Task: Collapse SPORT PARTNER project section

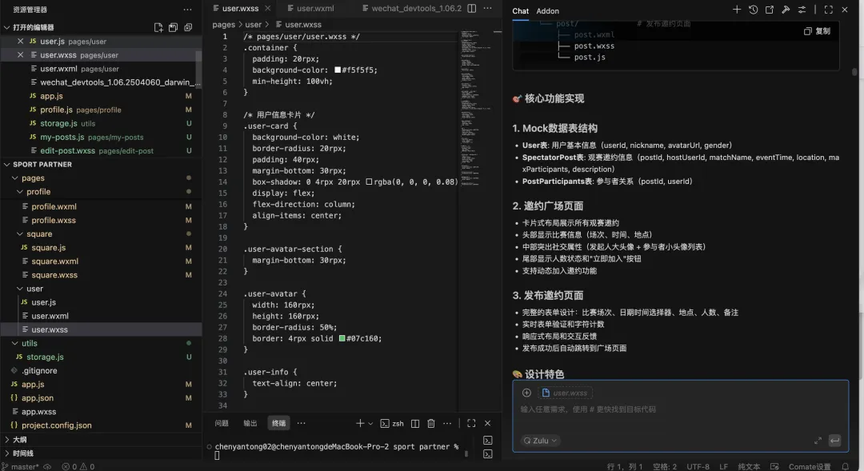Action: (41, 164)
